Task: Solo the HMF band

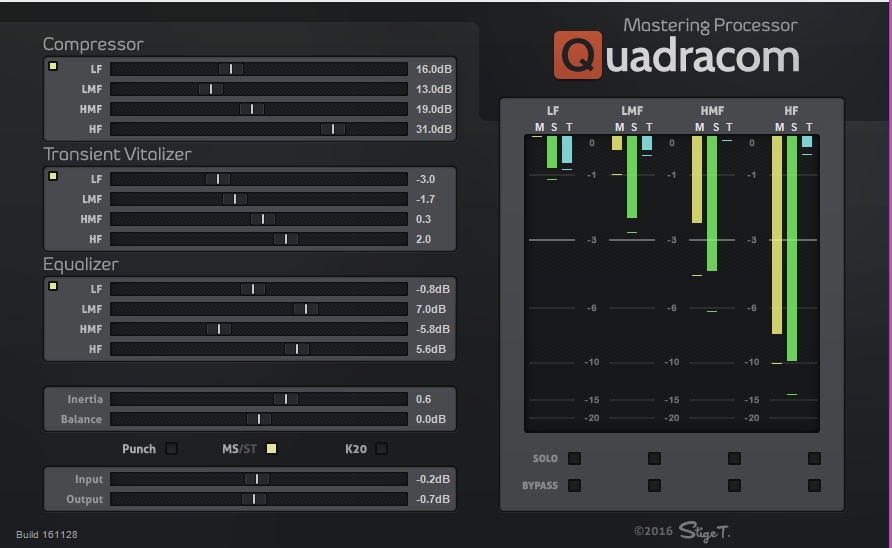Action: tap(734, 458)
